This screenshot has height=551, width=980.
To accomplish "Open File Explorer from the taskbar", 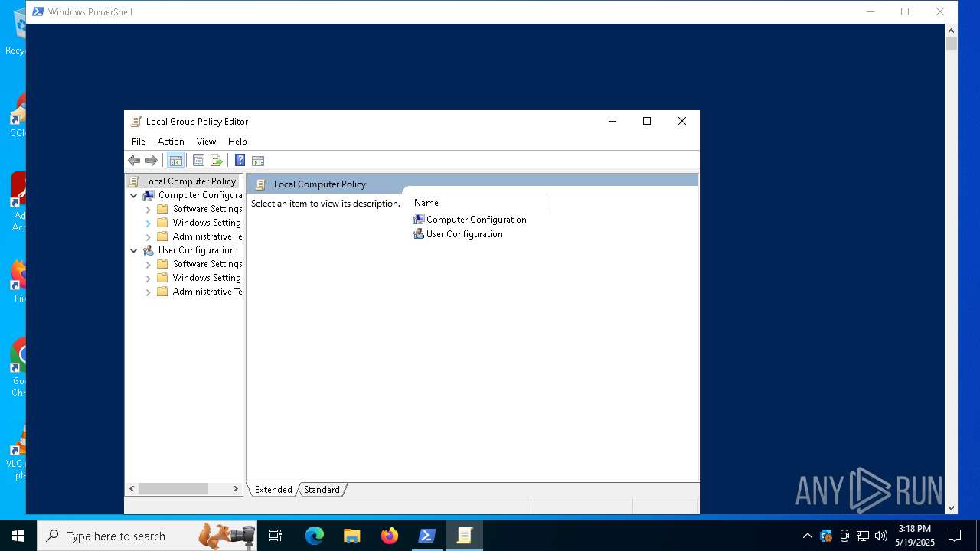I will (351, 536).
